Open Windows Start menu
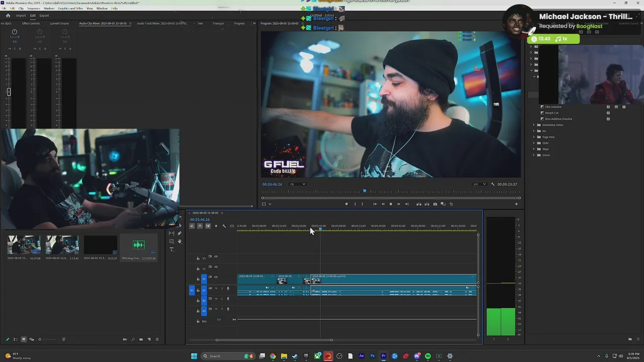Viewport: 644px width, 362px height. 194,356
